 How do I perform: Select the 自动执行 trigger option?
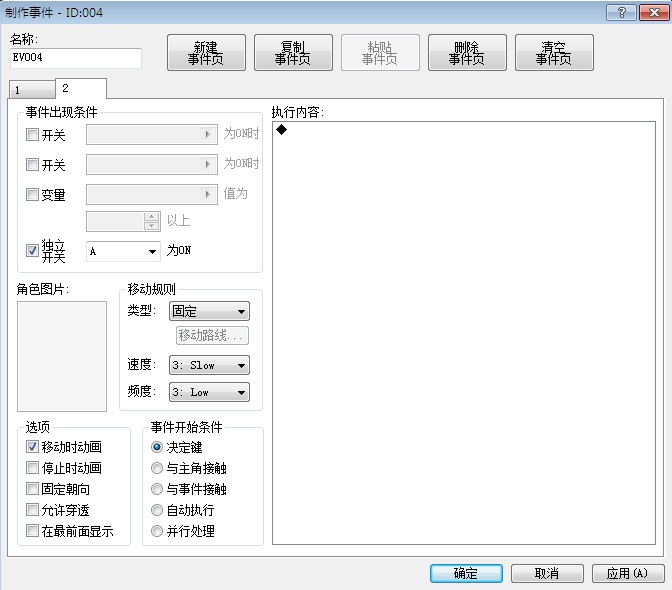tap(157, 510)
